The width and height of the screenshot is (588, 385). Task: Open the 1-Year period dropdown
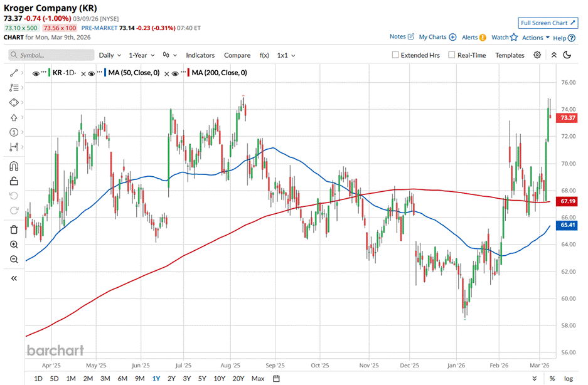pyautogui.click(x=142, y=55)
